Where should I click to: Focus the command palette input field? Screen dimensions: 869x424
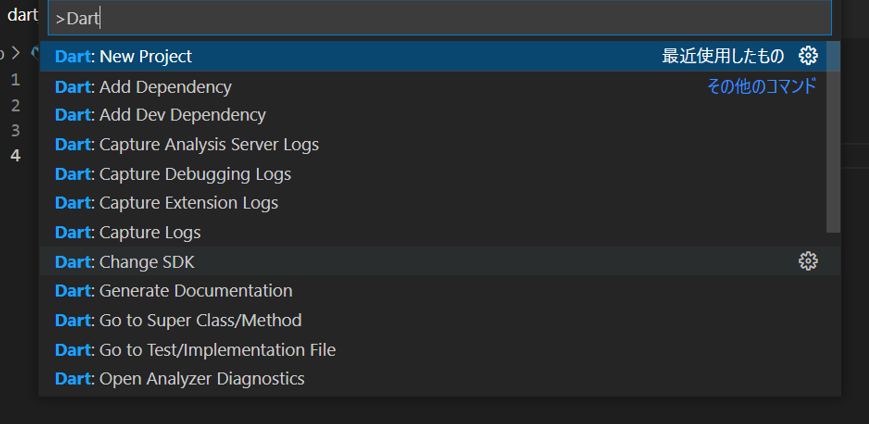point(440,18)
